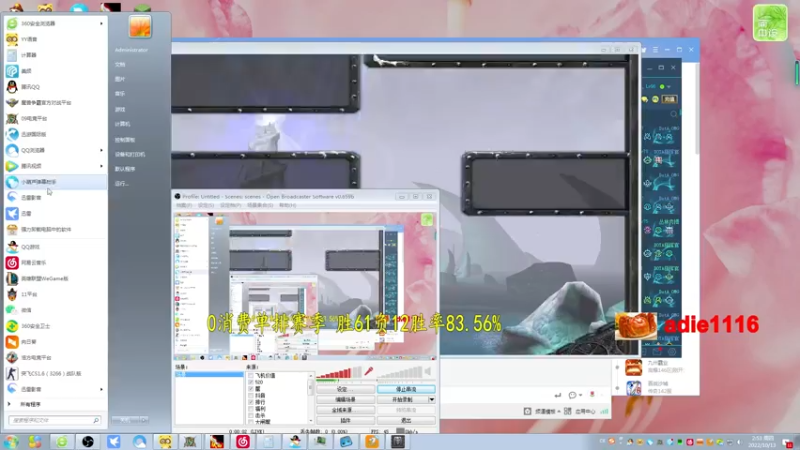Uncheck the 蟹 source checkbox in OBS
The image size is (800, 450).
click(251, 389)
